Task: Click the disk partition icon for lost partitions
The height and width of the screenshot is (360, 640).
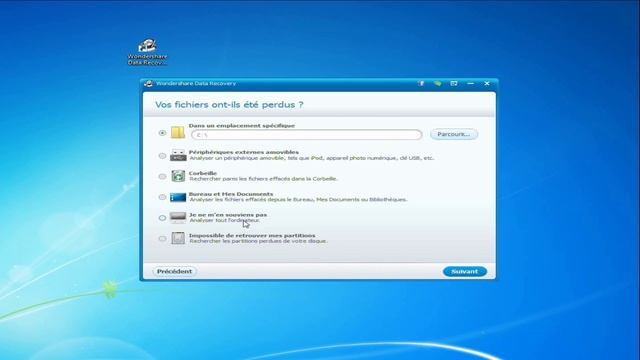Action: click(x=178, y=238)
